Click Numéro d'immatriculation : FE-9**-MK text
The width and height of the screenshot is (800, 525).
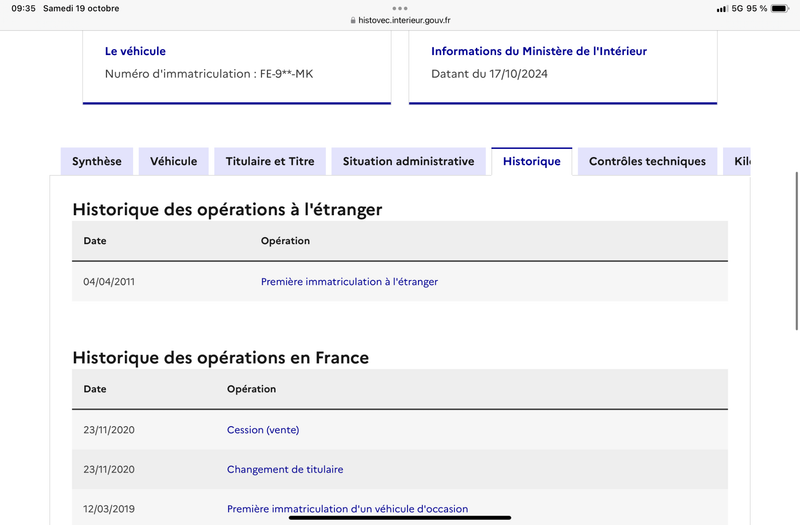209,74
